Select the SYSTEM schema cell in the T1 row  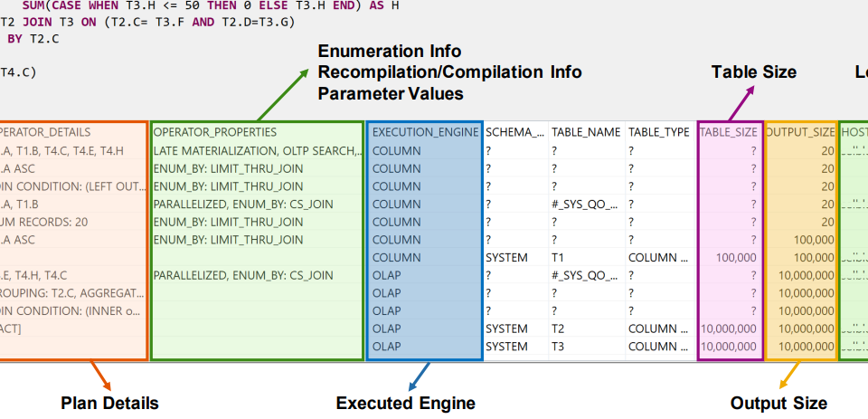pyautogui.click(x=506, y=258)
